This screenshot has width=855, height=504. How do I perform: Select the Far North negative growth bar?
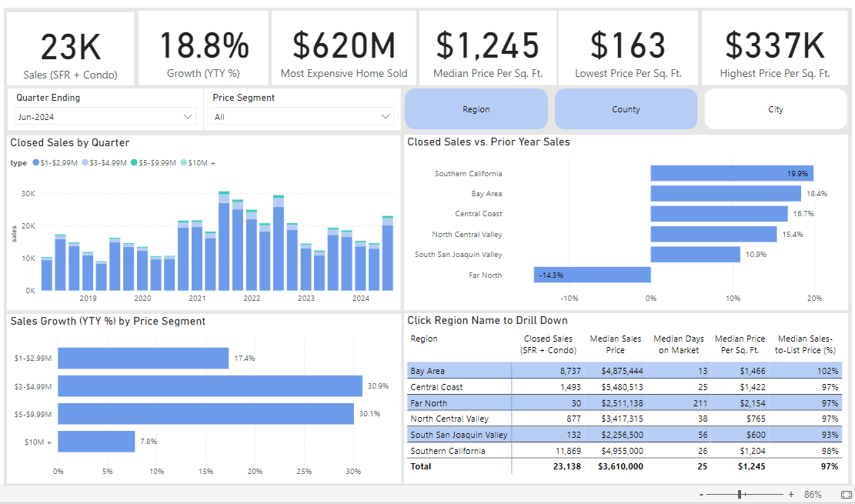tap(592, 275)
